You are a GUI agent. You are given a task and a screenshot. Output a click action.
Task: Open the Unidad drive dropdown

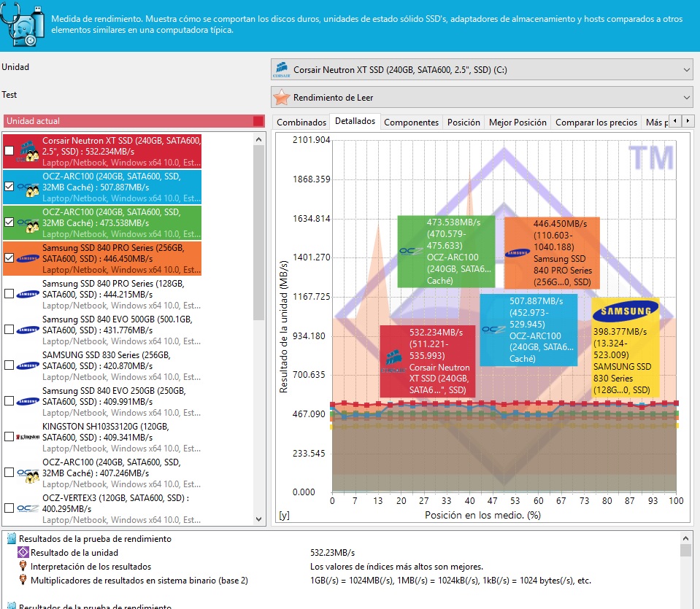pos(482,70)
